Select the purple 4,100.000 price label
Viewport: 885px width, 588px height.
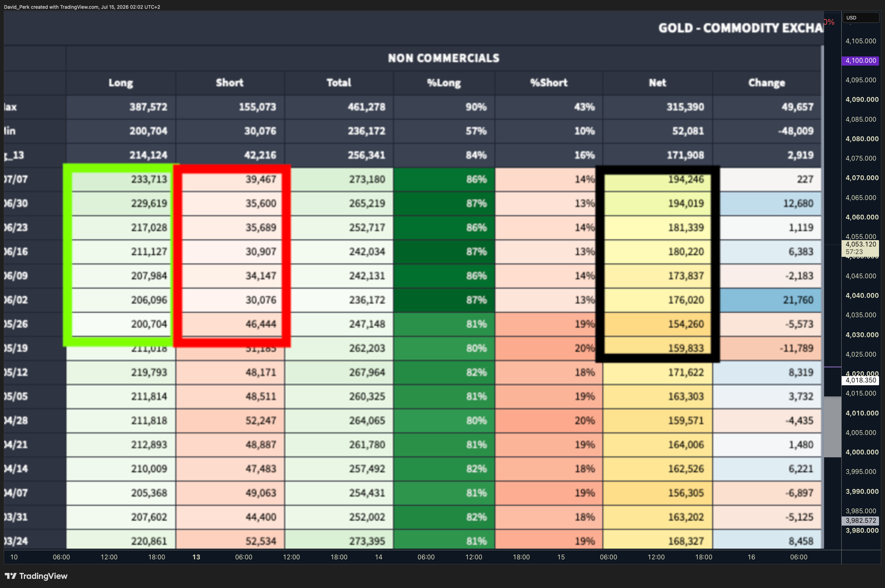click(x=860, y=60)
